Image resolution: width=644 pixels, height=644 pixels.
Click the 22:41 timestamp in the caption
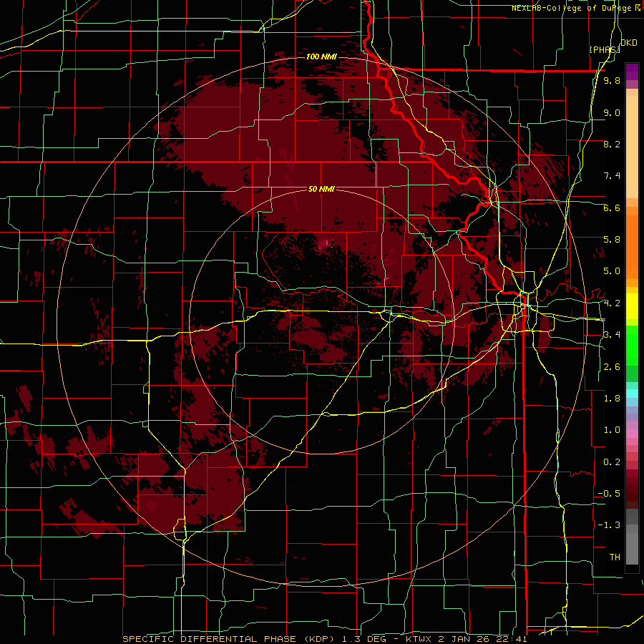tap(513, 639)
